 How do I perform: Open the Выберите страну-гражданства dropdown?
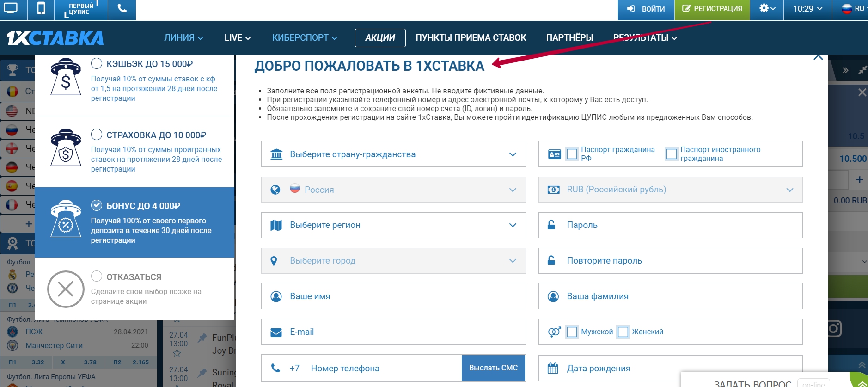click(393, 154)
